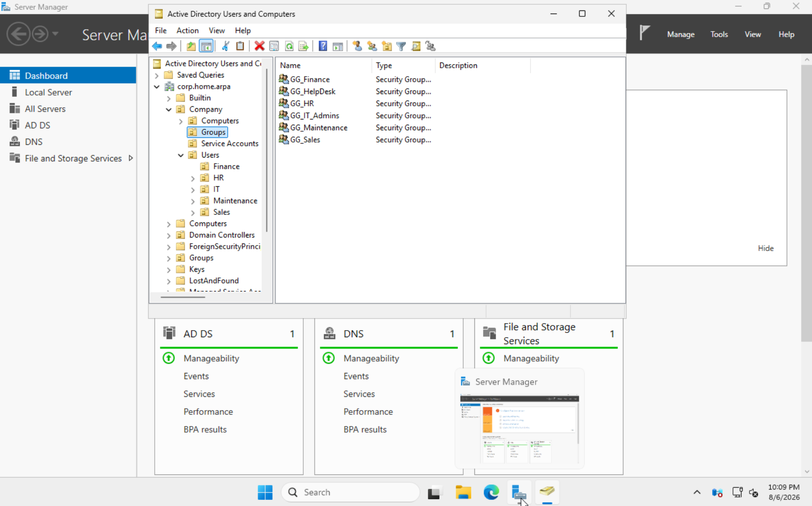Select GG_HelpDesk in the list
Viewport: 812px width, 506px height.
pos(312,91)
